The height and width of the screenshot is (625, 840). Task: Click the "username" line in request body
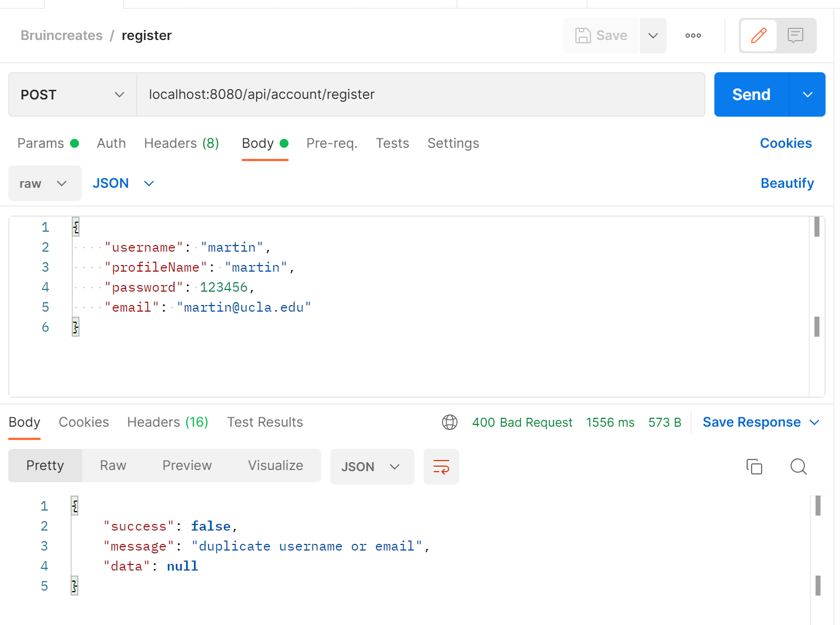tap(188, 247)
